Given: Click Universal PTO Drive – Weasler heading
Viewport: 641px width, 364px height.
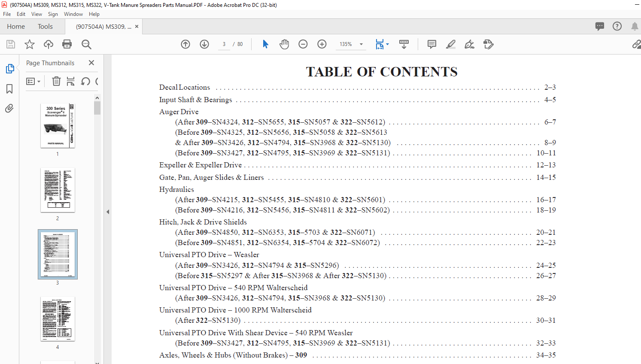Looking at the screenshot, I should (209, 255).
